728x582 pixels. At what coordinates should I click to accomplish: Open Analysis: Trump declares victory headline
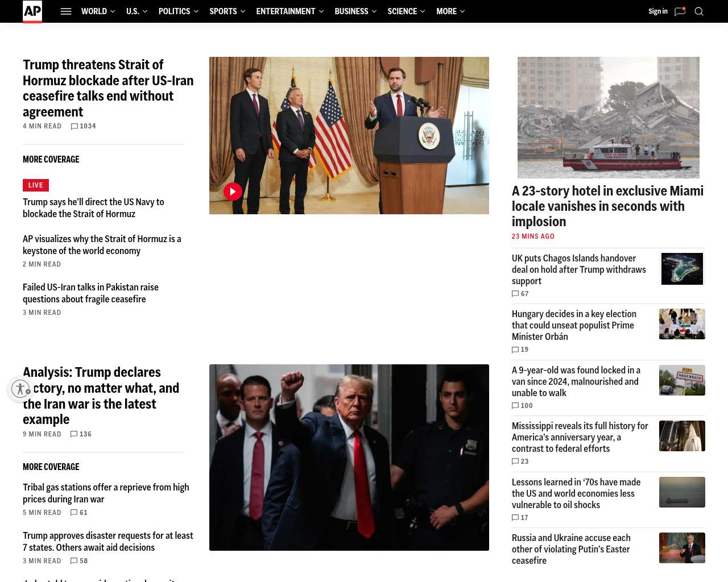point(101,396)
